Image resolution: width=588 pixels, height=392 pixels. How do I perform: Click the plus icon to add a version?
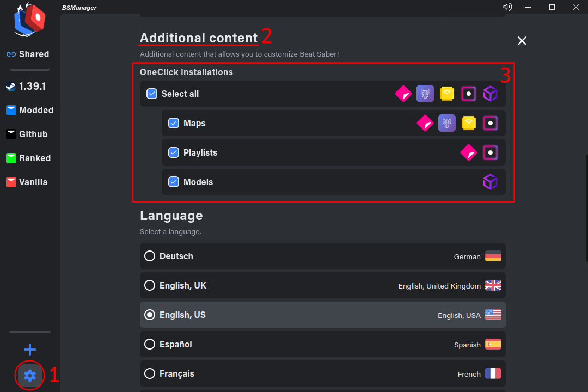tap(30, 349)
